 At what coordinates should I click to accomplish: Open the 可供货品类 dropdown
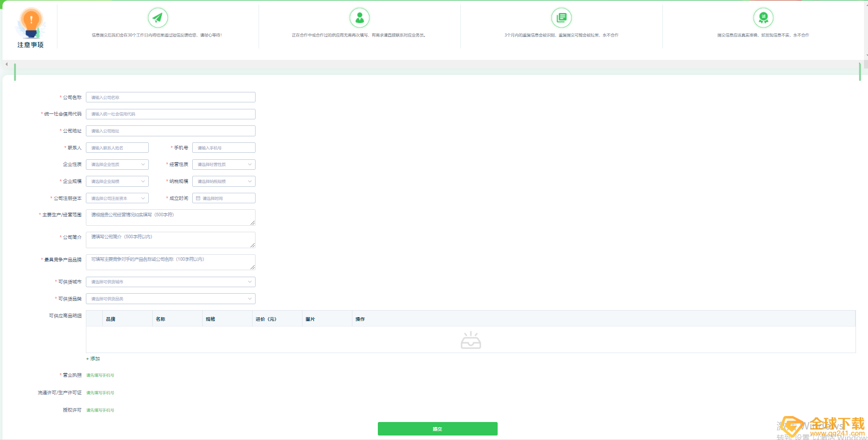[x=170, y=299]
